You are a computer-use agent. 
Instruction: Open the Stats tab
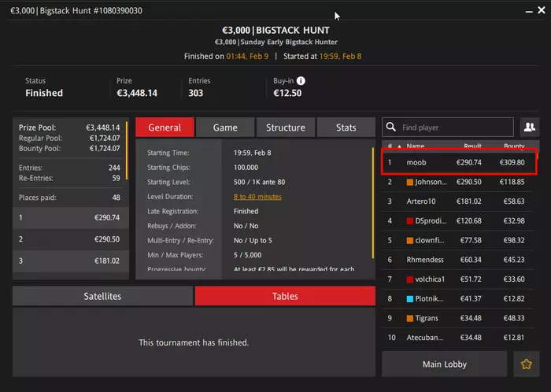[346, 128]
